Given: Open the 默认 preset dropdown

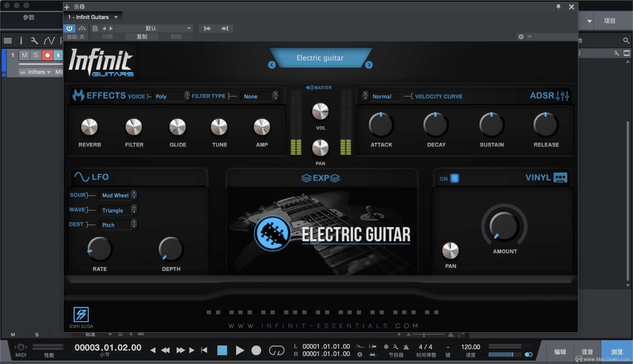Looking at the screenshot, I should [154, 28].
